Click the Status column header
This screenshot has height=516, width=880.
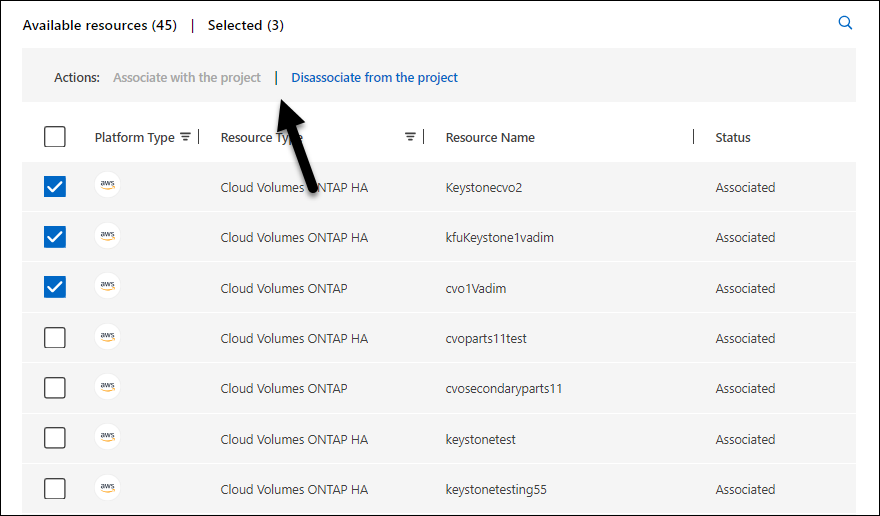(732, 137)
